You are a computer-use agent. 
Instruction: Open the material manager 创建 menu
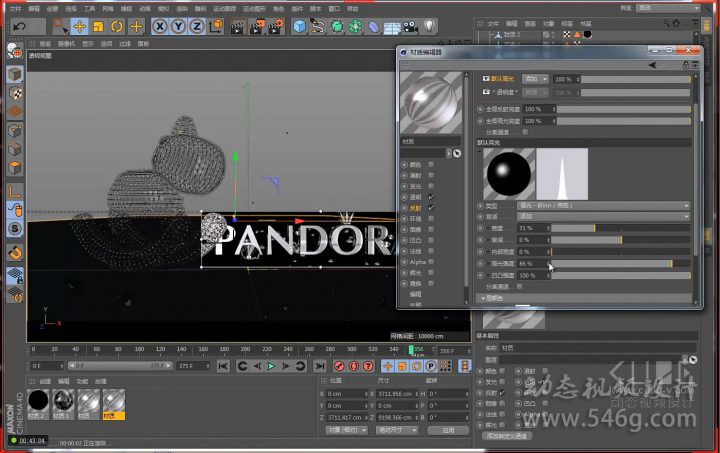coord(45,381)
